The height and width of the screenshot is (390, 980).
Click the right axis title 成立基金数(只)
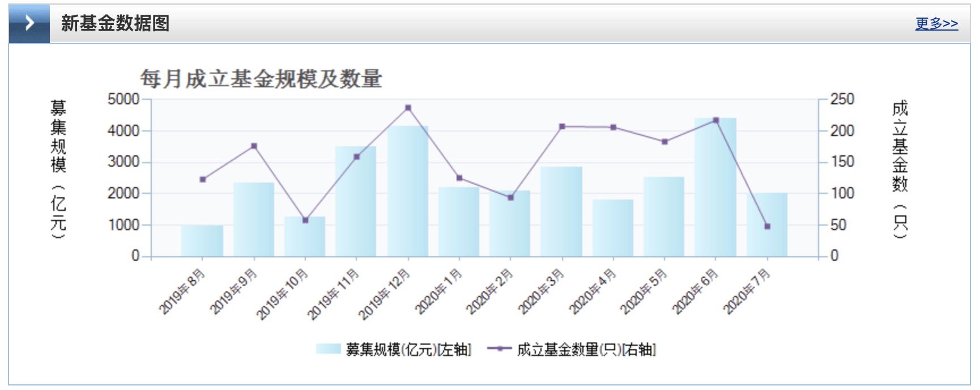click(900, 169)
